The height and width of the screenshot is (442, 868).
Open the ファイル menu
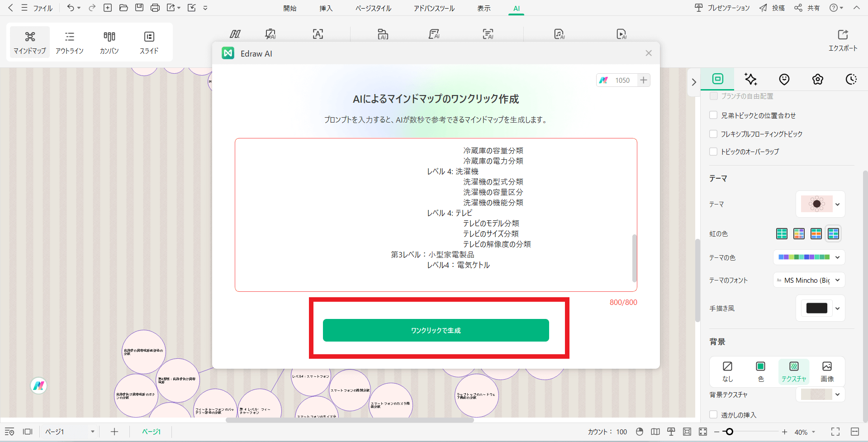point(43,8)
